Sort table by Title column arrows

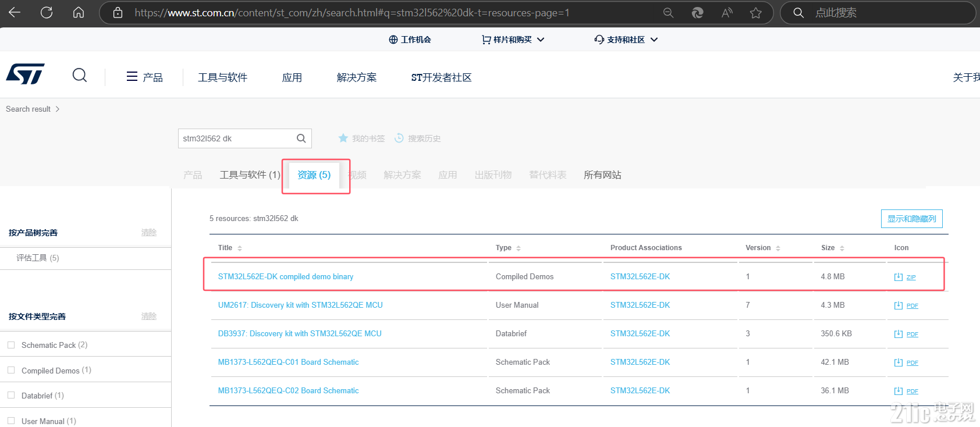(x=240, y=248)
